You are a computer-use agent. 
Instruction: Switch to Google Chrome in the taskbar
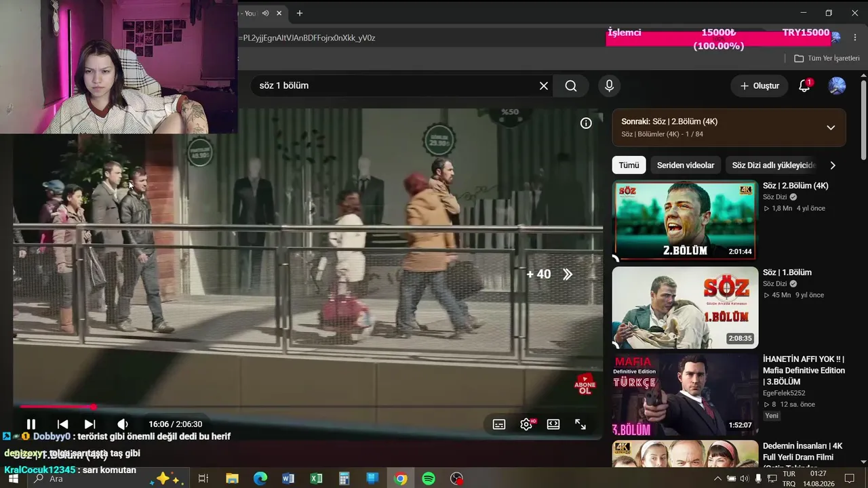pyautogui.click(x=401, y=479)
